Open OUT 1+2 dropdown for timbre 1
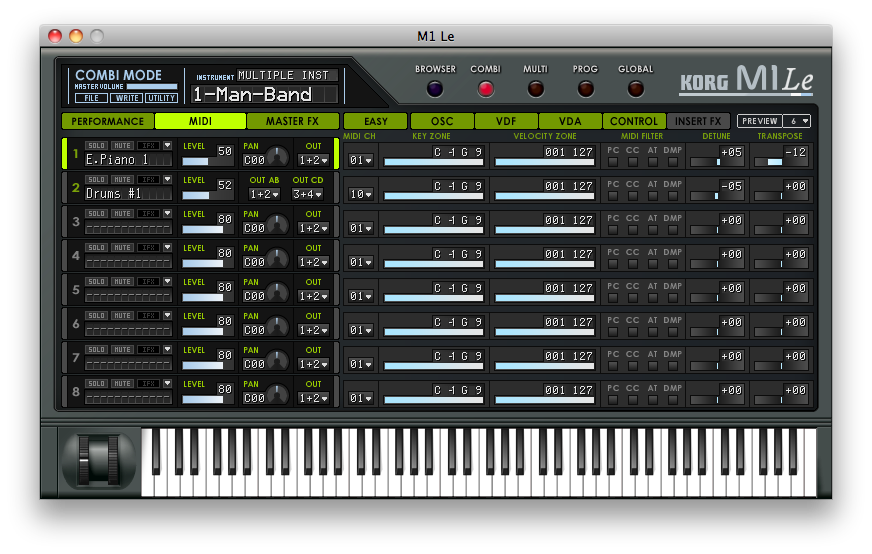The image size is (872, 554). pyautogui.click(x=314, y=160)
